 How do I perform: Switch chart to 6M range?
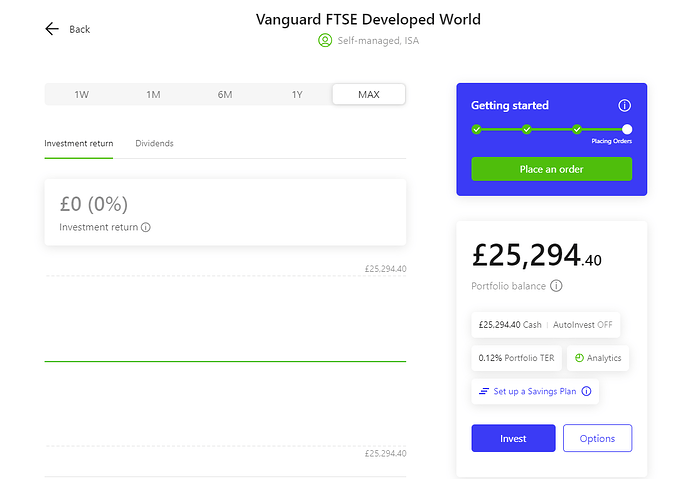(225, 94)
